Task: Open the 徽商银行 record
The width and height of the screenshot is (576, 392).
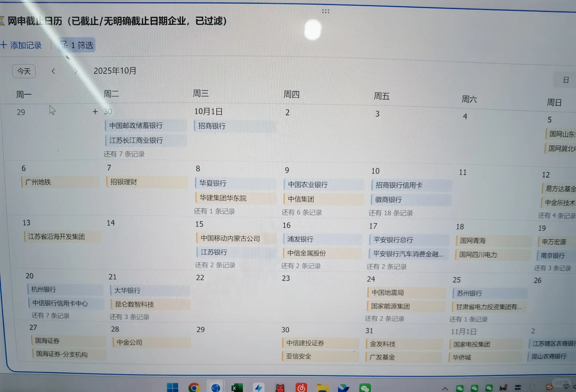Action: coord(412,200)
